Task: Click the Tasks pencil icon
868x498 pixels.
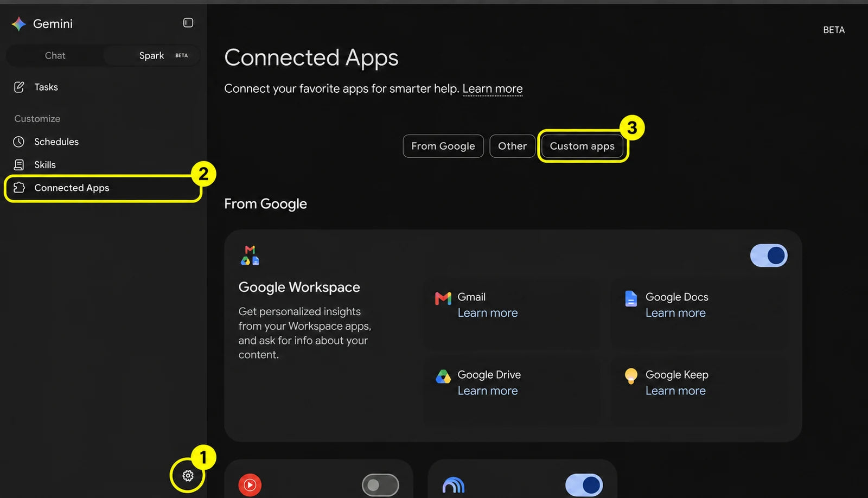Action: tap(19, 87)
